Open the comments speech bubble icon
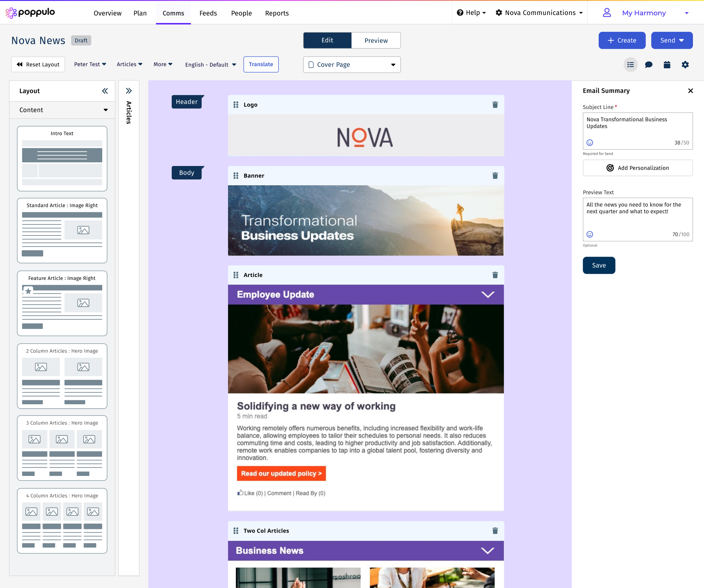This screenshot has width=704, height=588. 648,64
